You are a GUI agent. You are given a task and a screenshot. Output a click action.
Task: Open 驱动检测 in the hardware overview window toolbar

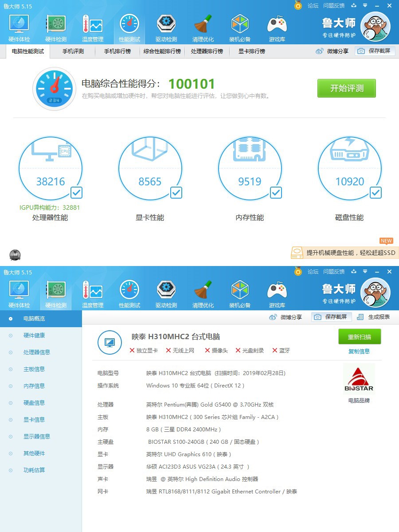[166, 295]
